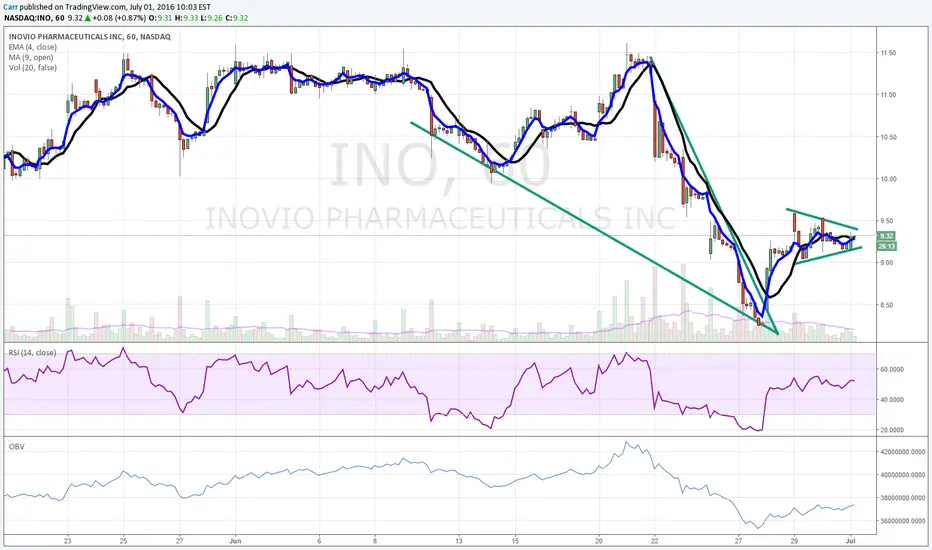Click the RSI axis label 20.0000
The image size is (932, 550).
pyautogui.click(x=892, y=430)
